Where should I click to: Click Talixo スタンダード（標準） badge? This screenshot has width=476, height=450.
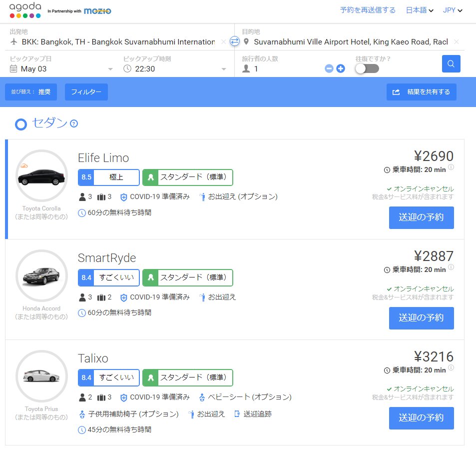[x=188, y=377]
